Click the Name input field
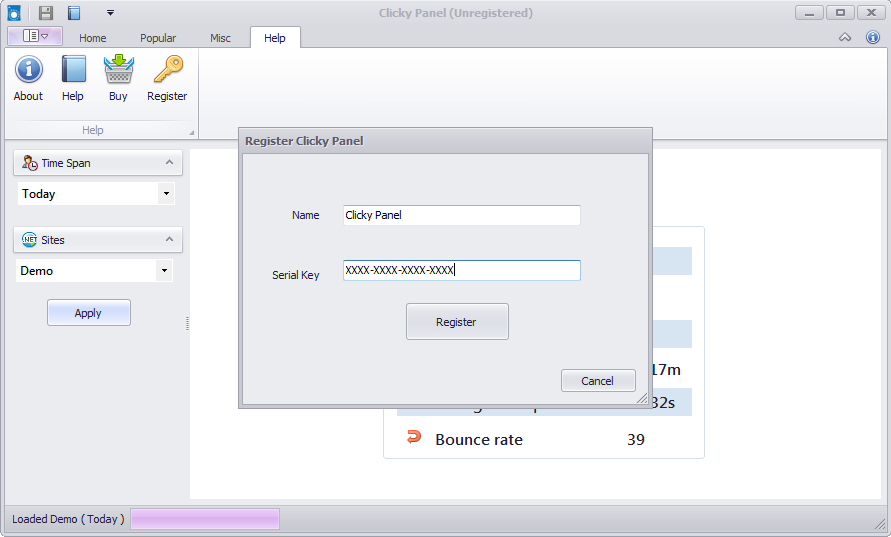This screenshot has height=537, width=891. [x=461, y=215]
